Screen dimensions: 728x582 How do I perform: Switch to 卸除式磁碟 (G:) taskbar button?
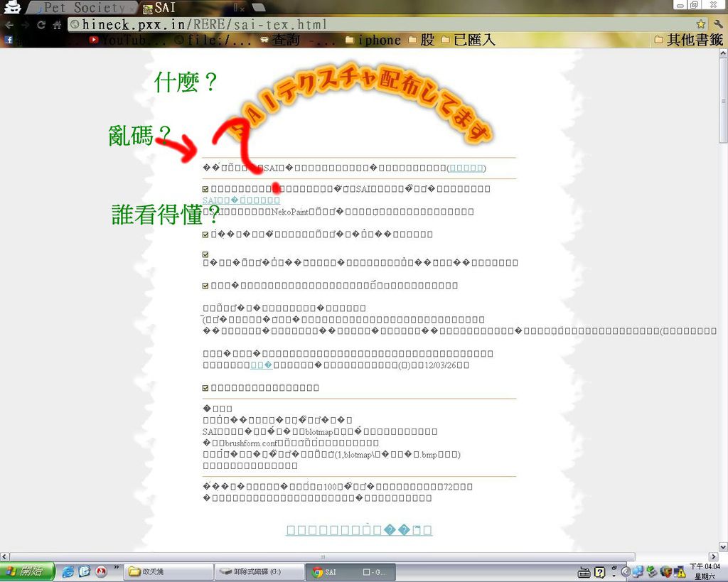click(x=259, y=572)
